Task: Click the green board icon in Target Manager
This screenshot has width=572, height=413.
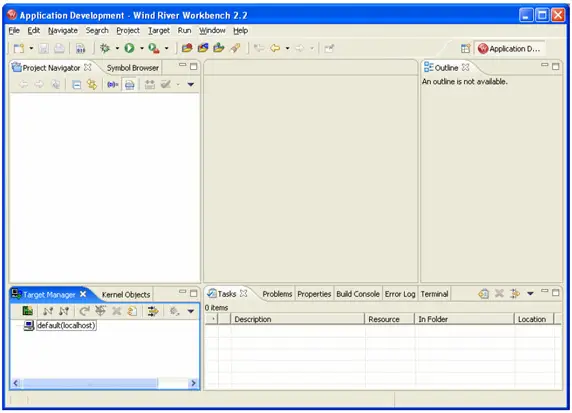Action: coord(28,311)
